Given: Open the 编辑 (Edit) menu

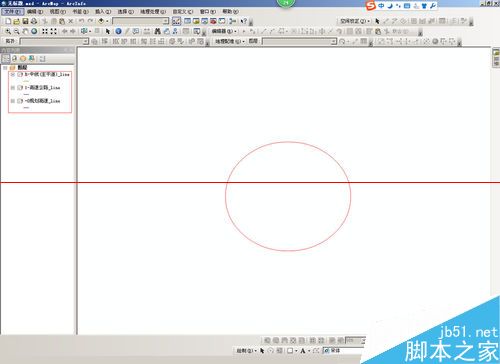Looking at the screenshot, I should 35,12.
